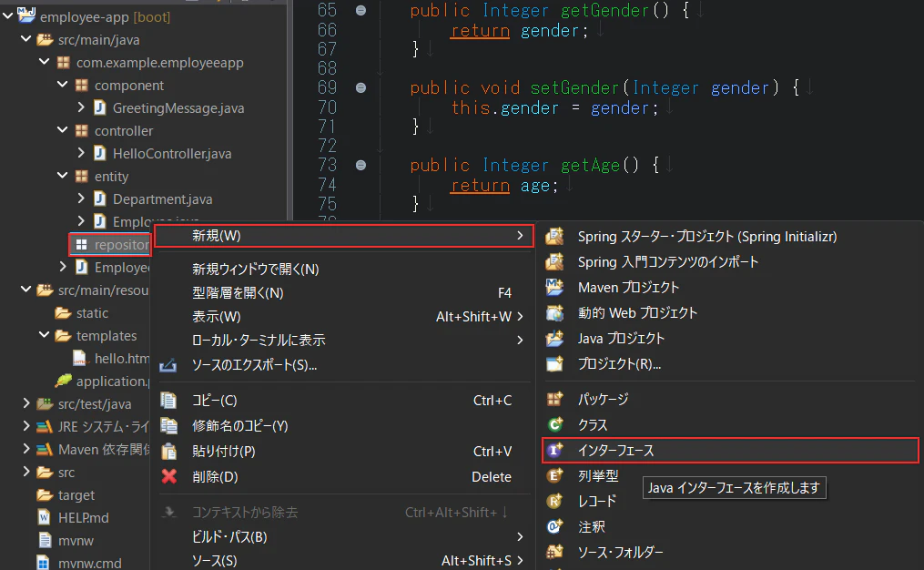
Task: Collapse the component package
Action: (63, 85)
